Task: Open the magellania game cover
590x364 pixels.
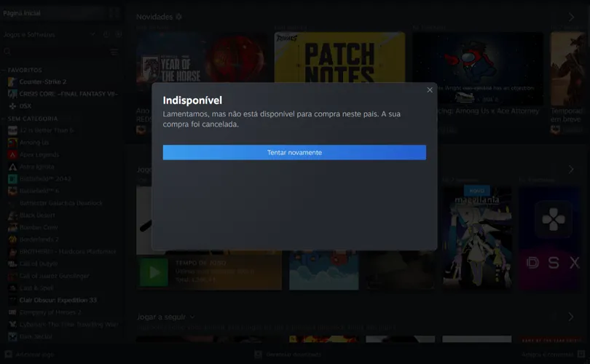Action: pos(477,237)
